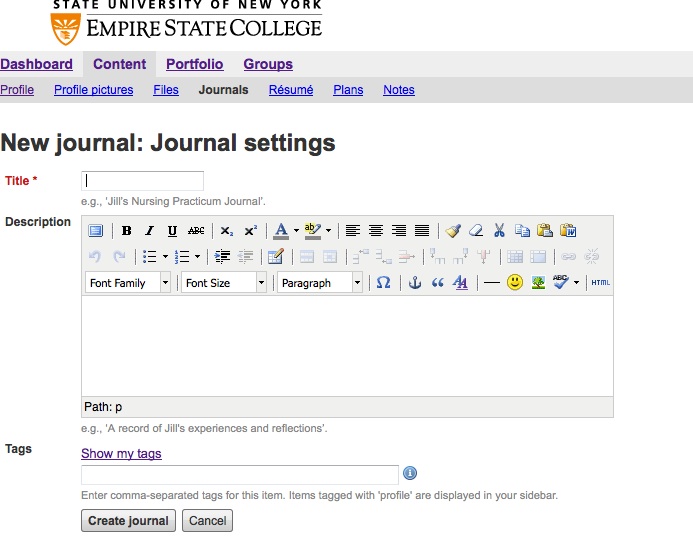Screen dimensions: 693x543
Task: Click the blockquote quotation icon
Action: tap(438, 283)
